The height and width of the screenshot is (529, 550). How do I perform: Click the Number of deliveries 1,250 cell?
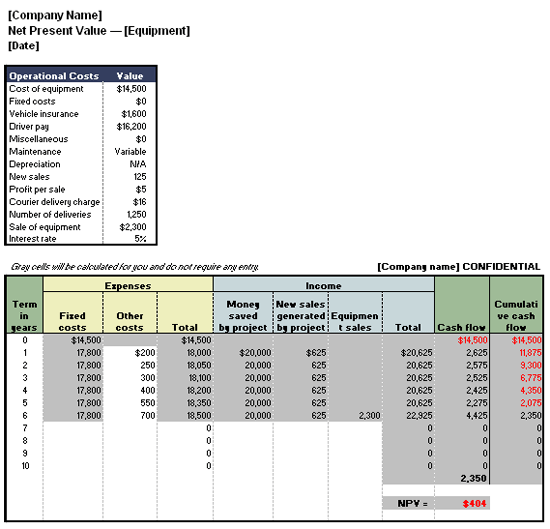(130, 214)
